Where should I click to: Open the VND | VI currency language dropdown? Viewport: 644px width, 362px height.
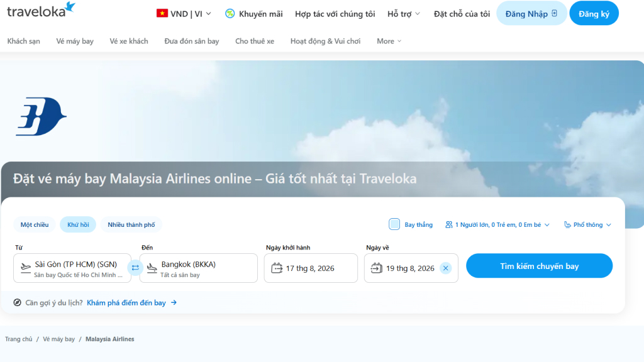[184, 14]
